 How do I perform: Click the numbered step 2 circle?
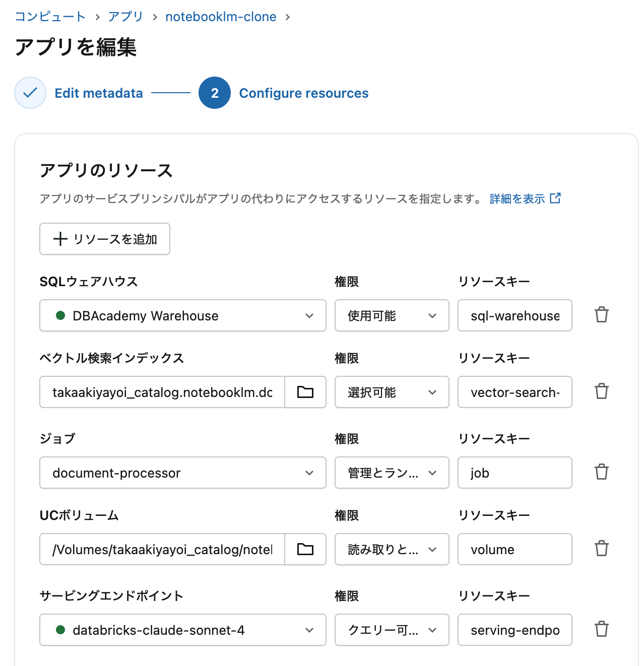[215, 93]
